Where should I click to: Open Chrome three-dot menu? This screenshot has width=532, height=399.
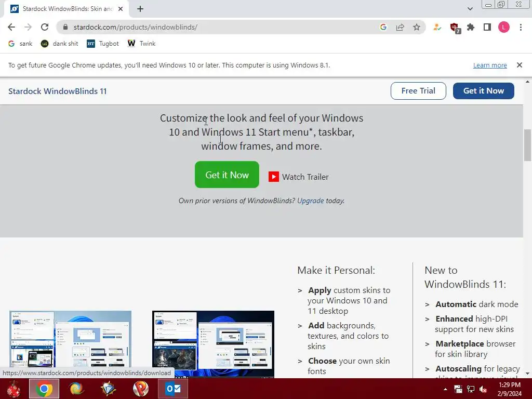point(521,27)
